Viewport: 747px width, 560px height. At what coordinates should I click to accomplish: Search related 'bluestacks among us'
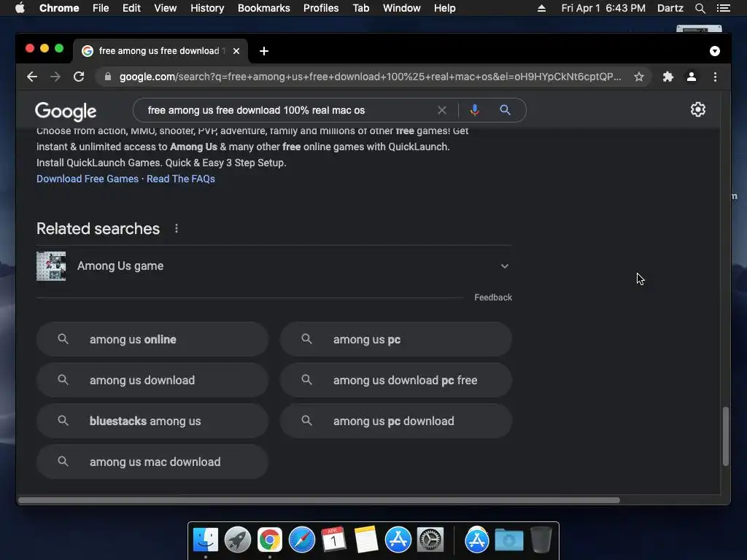point(152,421)
